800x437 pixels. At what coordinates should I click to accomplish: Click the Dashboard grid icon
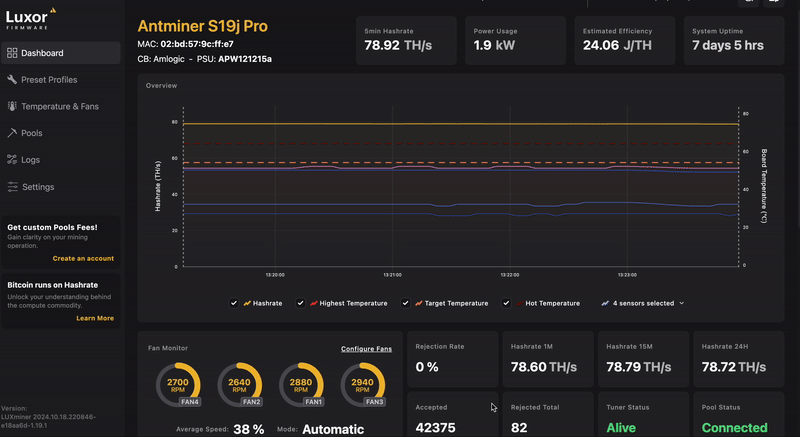[12, 53]
